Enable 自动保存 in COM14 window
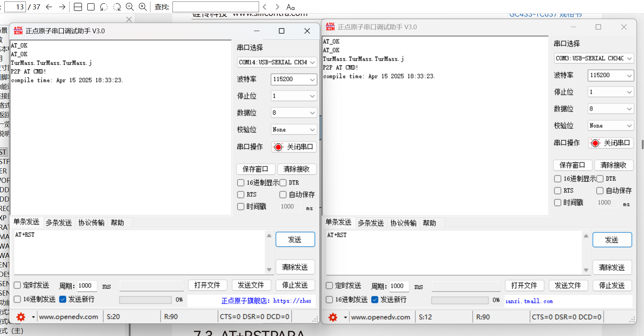Screen dimensions: 644x336 point(283,195)
